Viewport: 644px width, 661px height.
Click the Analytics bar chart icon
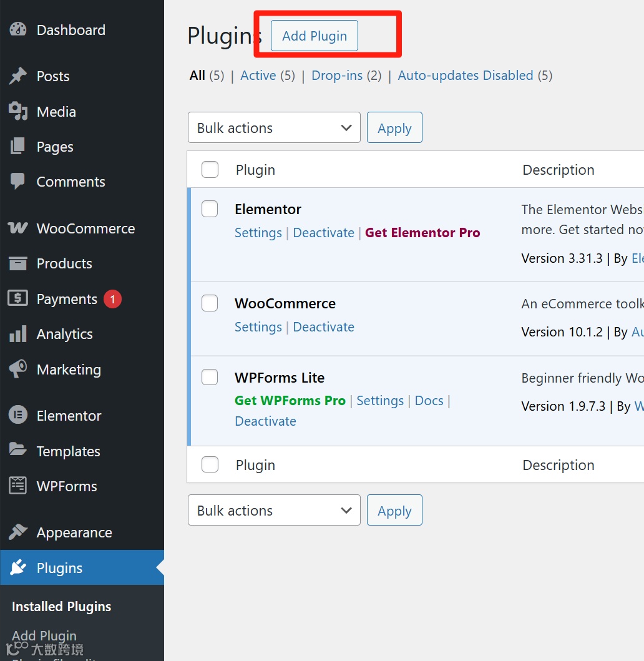[17, 334]
